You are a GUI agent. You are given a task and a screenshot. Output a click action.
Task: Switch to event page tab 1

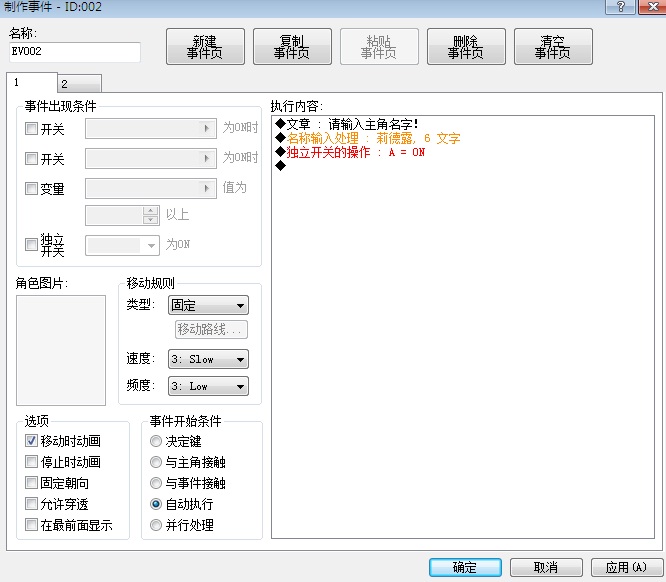pos(32,82)
